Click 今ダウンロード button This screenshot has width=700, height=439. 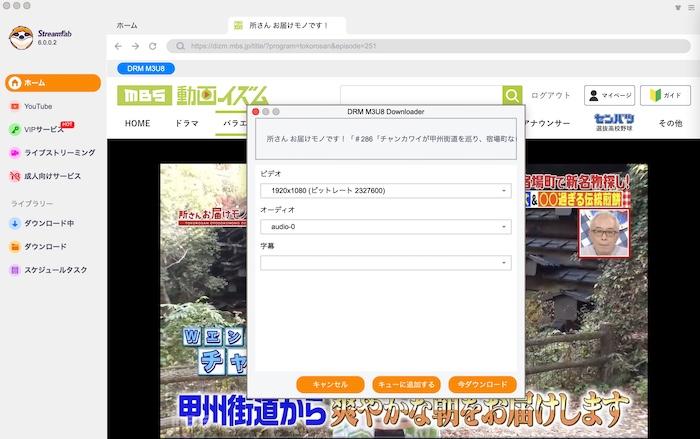(x=483, y=385)
